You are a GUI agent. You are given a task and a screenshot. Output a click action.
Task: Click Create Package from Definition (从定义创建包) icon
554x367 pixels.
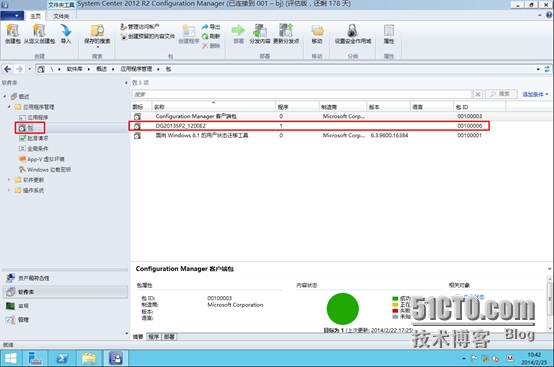coord(39,34)
